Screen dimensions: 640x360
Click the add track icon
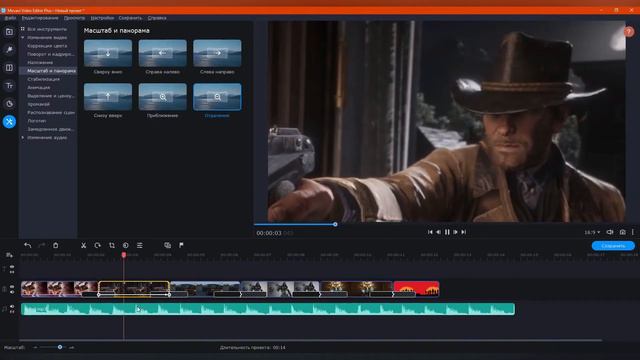9,255
